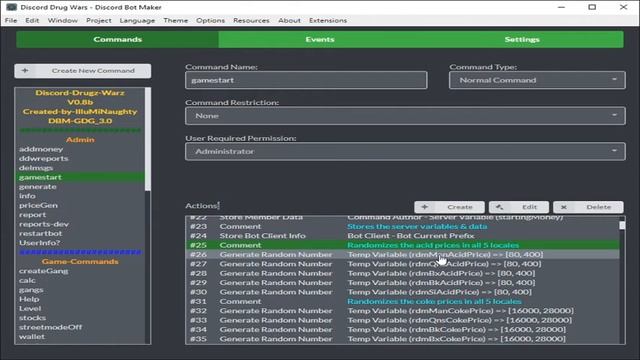Screen dimensions: 640x360
Task: Open the Edit menu
Action: [x=32, y=20]
